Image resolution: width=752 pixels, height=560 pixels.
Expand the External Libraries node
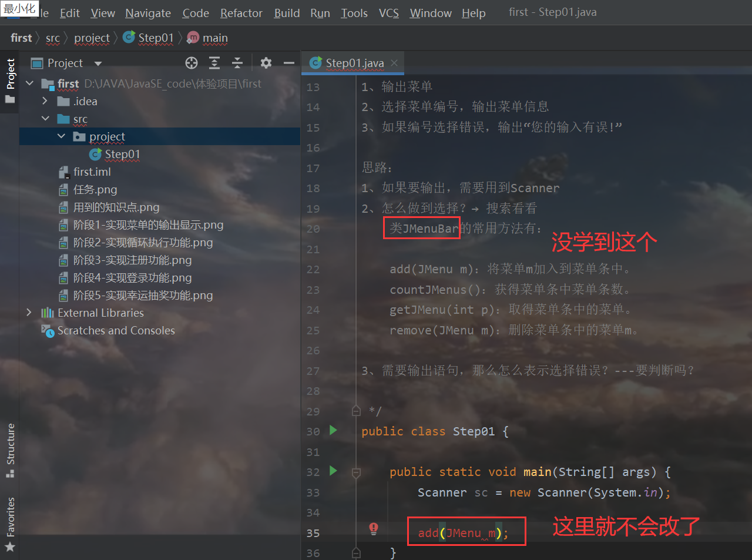29,313
